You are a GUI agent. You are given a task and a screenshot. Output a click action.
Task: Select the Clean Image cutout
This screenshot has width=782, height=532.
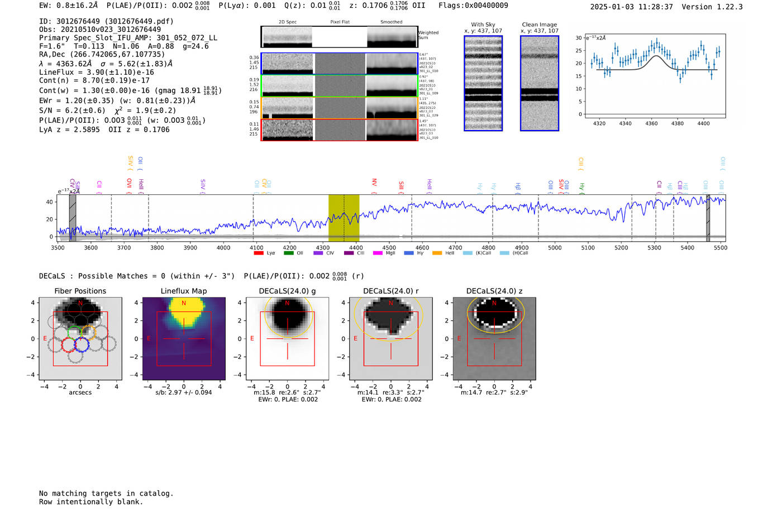540,83
